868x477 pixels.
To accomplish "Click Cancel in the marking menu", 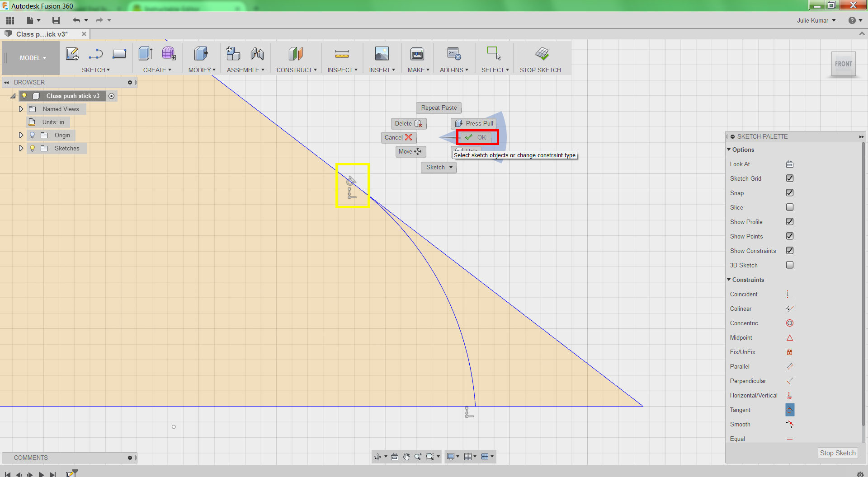I will [x=399, y=137].
